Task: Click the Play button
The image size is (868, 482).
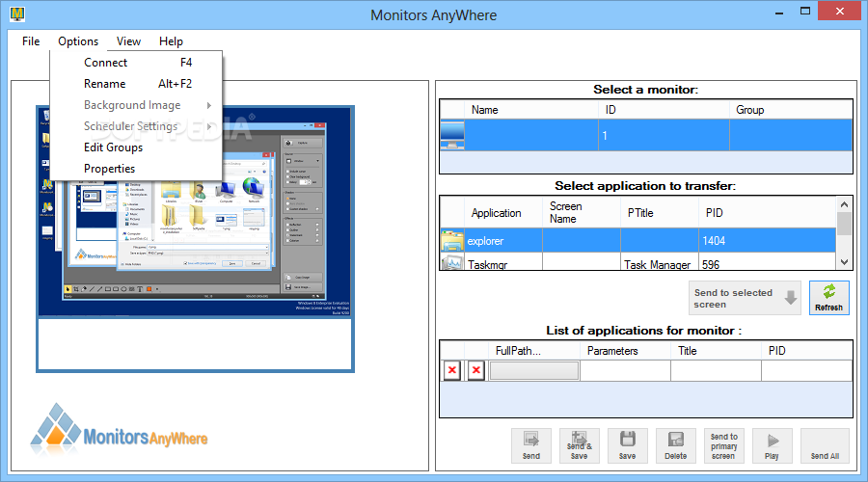Action: [772, 445]
